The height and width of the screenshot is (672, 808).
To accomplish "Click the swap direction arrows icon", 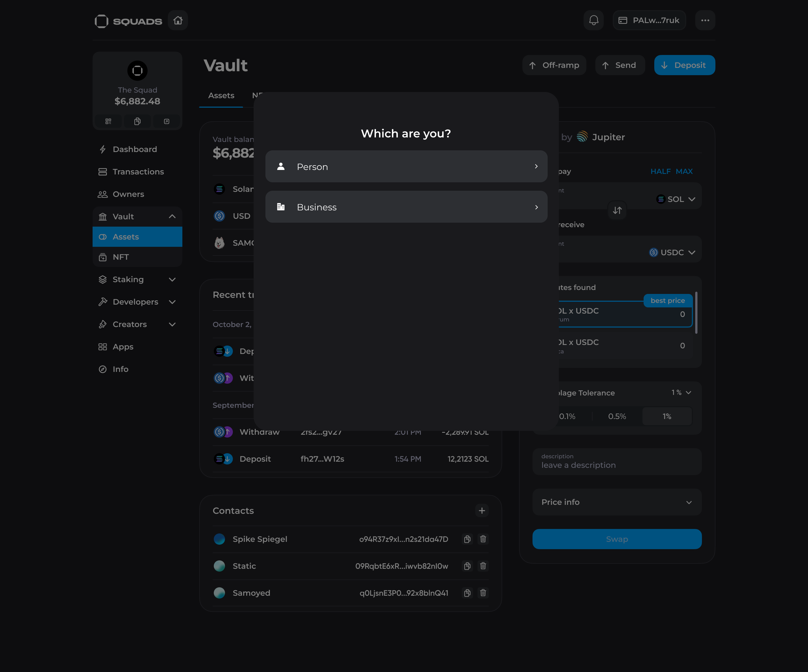I will pyautogui.click(x=617, y=210).
